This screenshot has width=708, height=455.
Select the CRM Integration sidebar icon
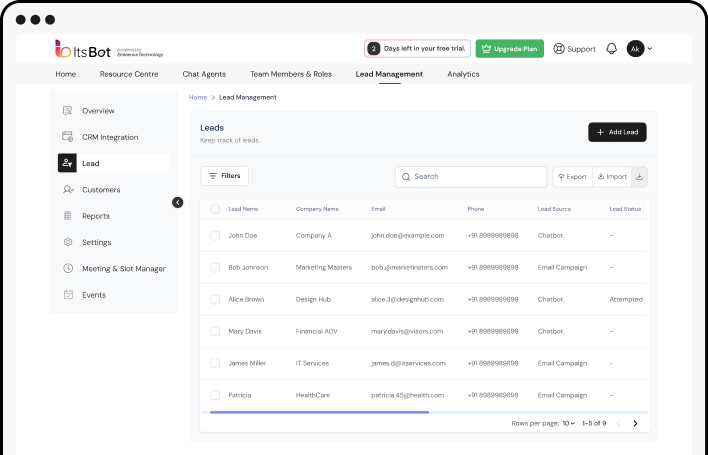(68, 137)
